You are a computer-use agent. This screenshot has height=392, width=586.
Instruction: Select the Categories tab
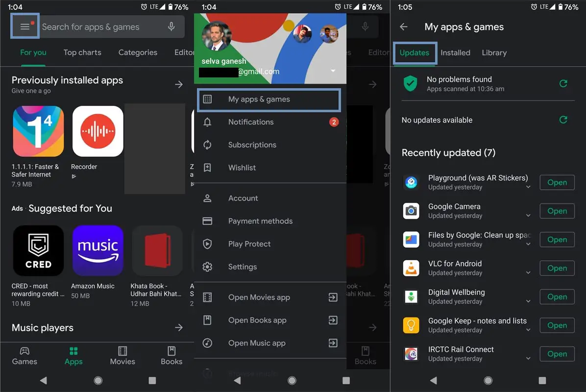click(x=138, y=52)
